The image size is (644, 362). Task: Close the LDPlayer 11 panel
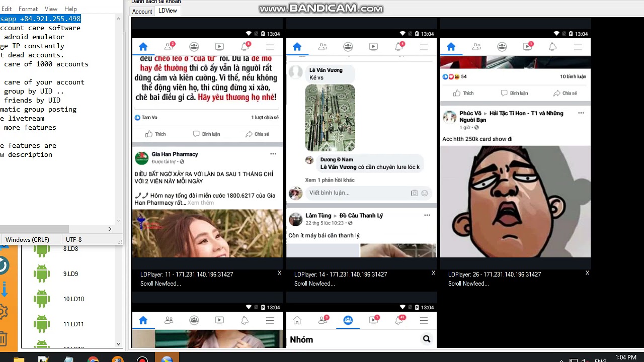[x=279, y=273]
